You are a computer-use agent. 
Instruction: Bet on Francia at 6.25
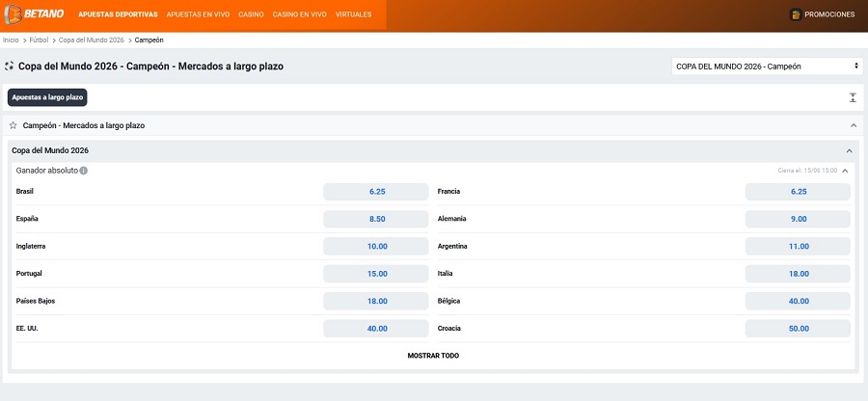[x=798, y=192]
